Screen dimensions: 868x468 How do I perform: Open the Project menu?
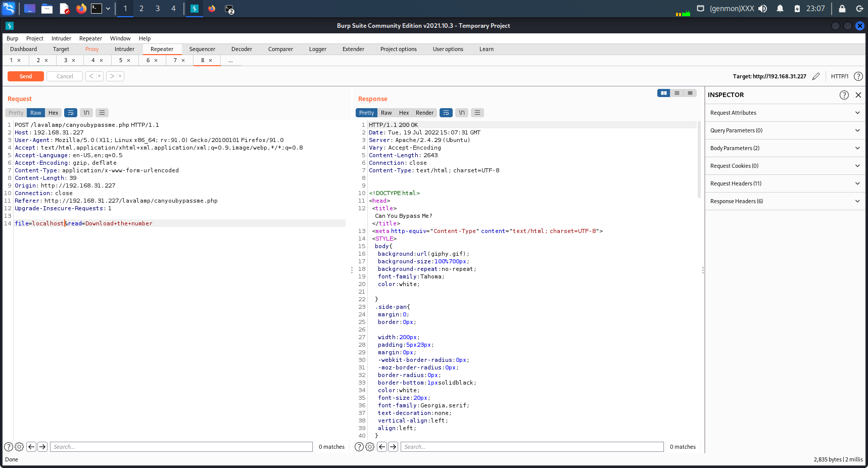(35, 38)
